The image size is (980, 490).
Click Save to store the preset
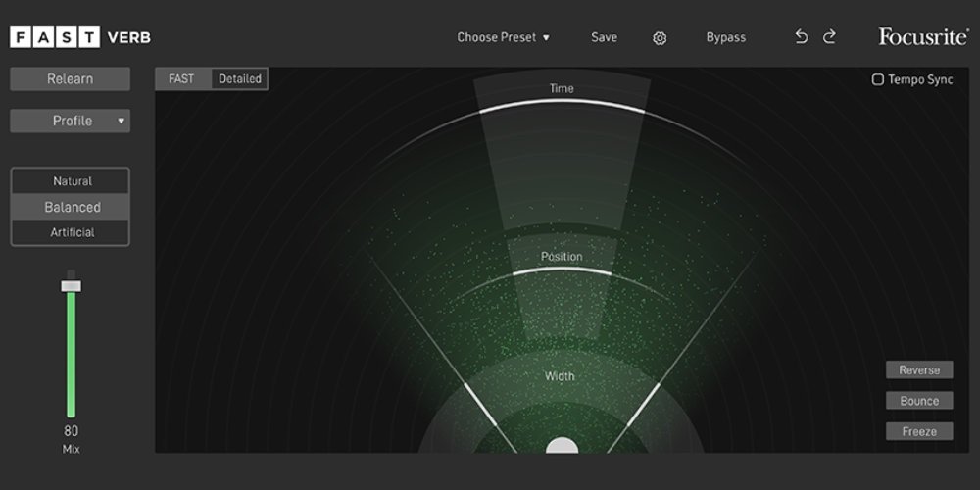pos(604,37)
